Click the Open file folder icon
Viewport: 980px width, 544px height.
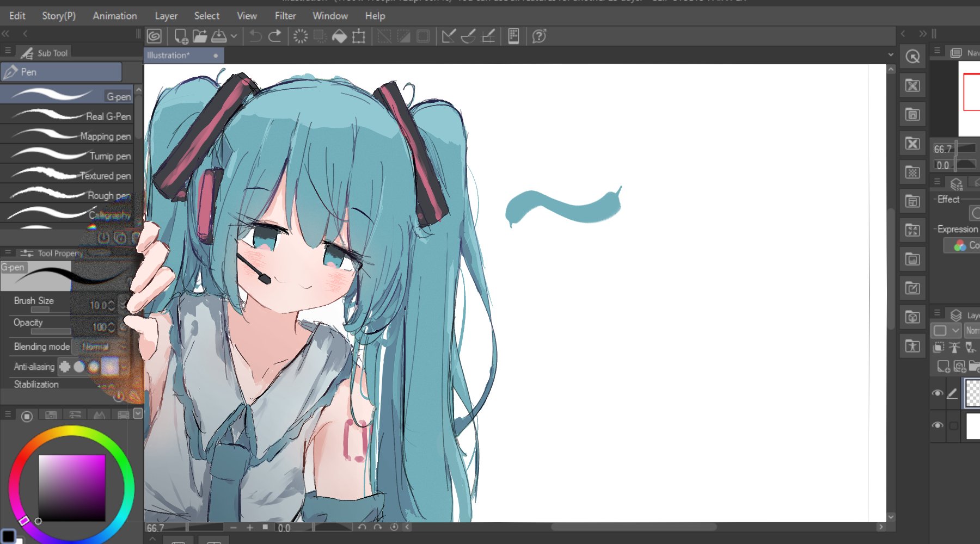pos(200,36)
